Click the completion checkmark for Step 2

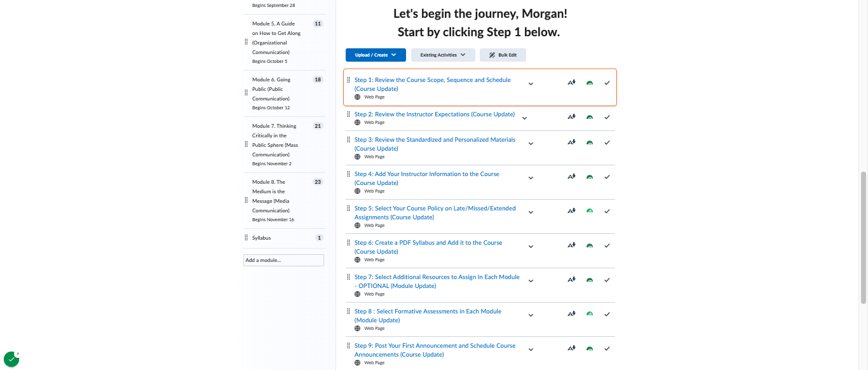[x=607, y=117]
